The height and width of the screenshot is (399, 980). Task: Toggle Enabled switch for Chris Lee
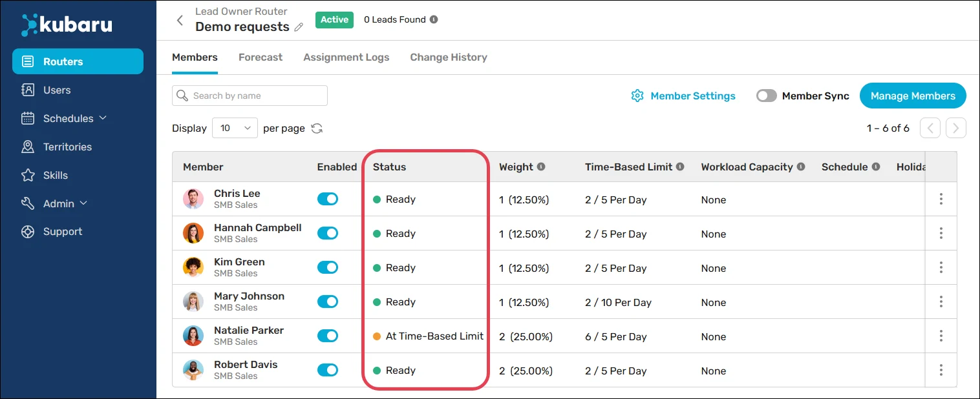click(x=328, y=199)
